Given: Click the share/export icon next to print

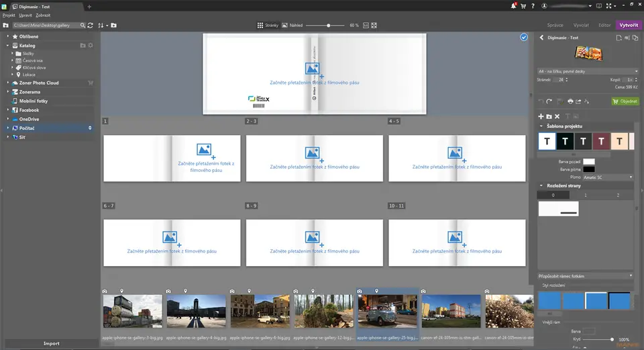Looking at the screenshot, I should [578, 101].
